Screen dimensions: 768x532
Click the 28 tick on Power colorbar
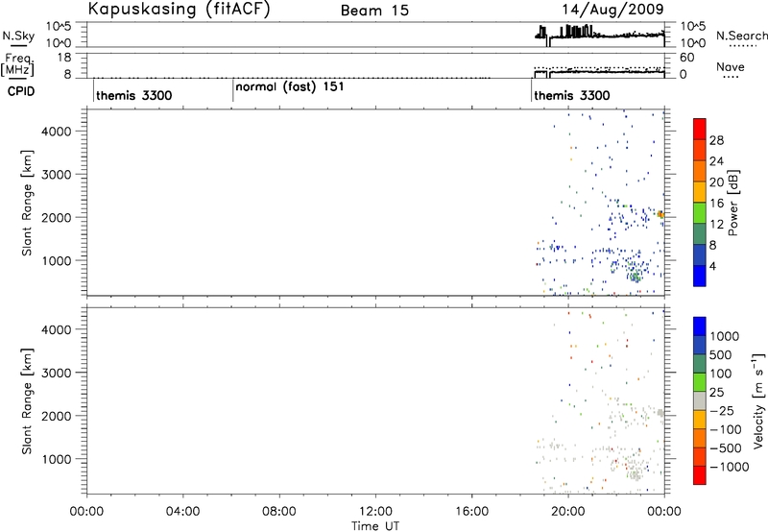click(x=716, y=140)
